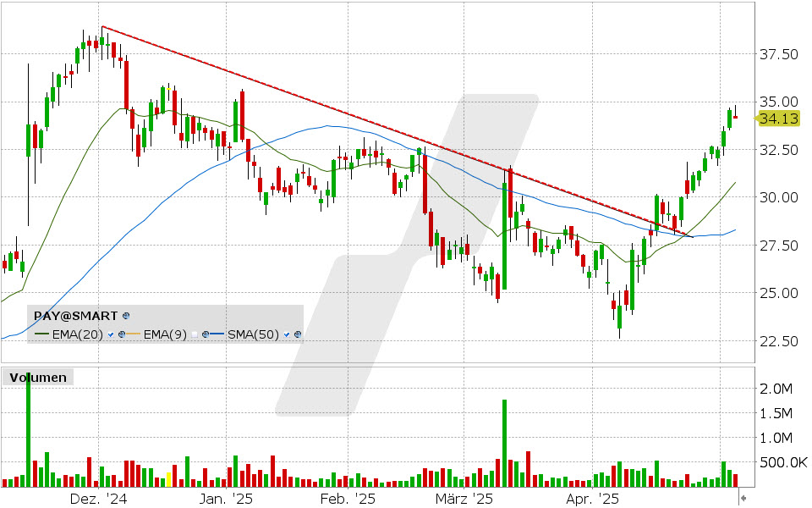Open the EMA(9) settings globe icon
Screen dimensions: 812x508
(206, 335)
